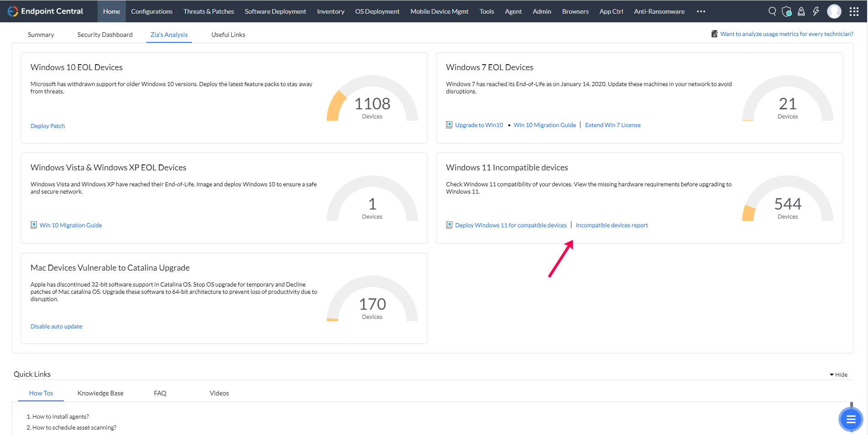The height and width of the screenshot is (435, 868).
Task: Switch to the FAQ tab
Action: pyautogui.click(x=160, y=393)
